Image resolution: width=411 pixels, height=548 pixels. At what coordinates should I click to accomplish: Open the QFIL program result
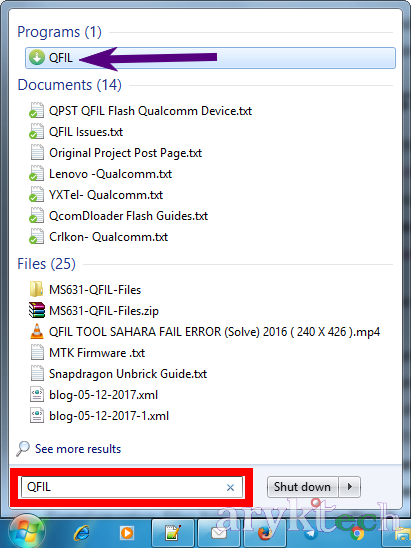point(210,58)
